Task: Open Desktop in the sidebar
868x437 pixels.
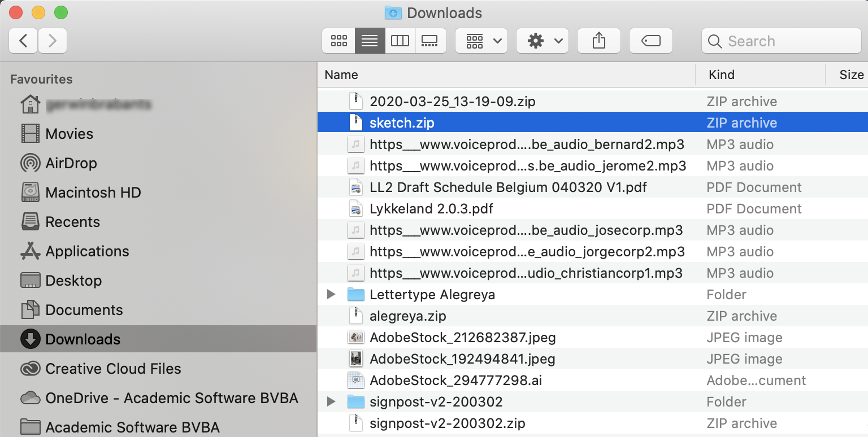Action: point(158,281)
